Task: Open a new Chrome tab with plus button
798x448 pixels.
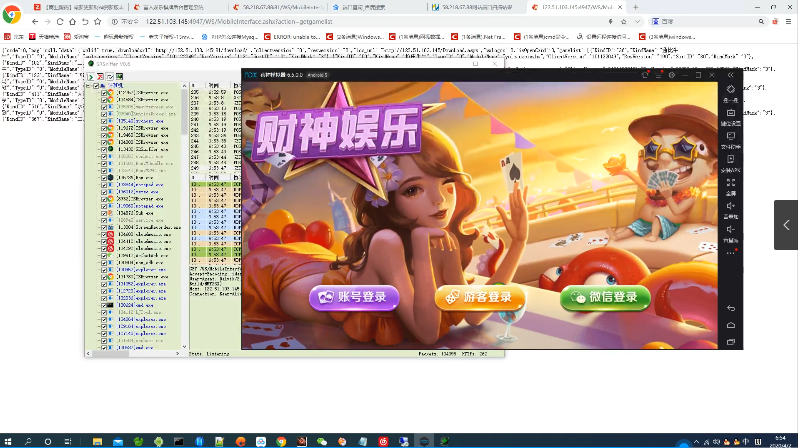Action: pos(635,6)
